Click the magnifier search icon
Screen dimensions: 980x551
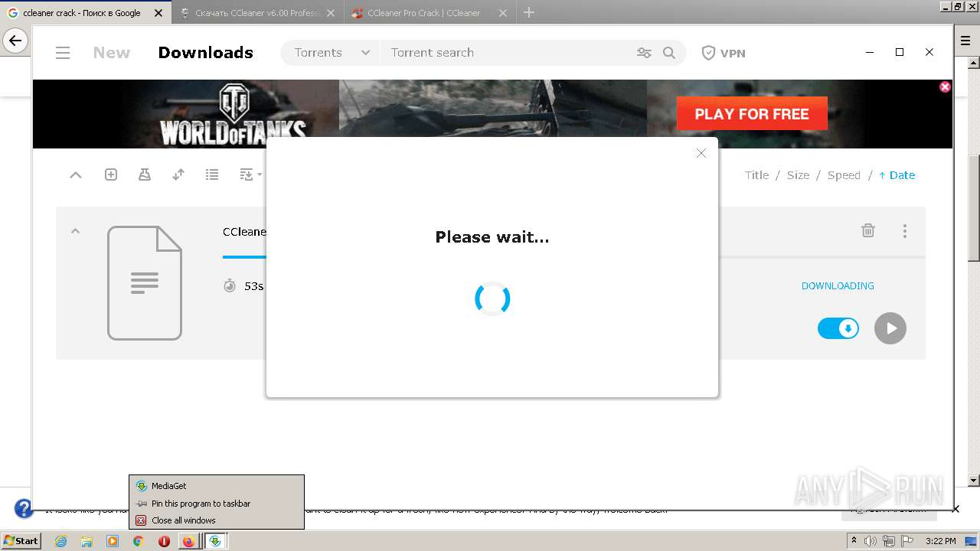tap(669, 53)
